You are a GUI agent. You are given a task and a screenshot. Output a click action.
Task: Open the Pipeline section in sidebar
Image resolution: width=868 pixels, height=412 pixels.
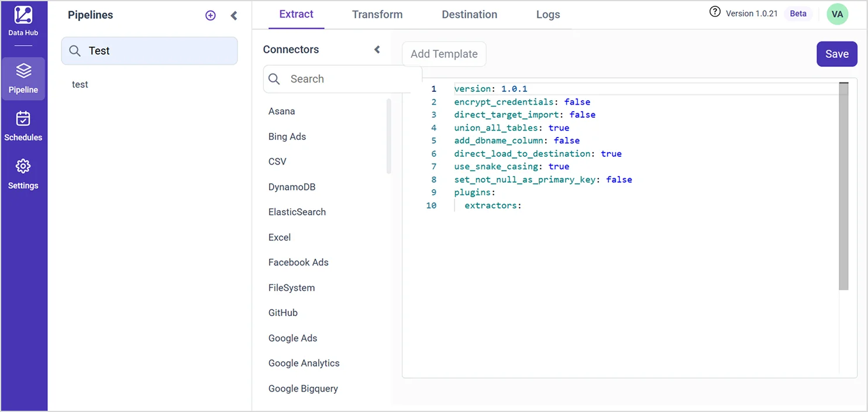pyautogui.click(x=23, y=79)
